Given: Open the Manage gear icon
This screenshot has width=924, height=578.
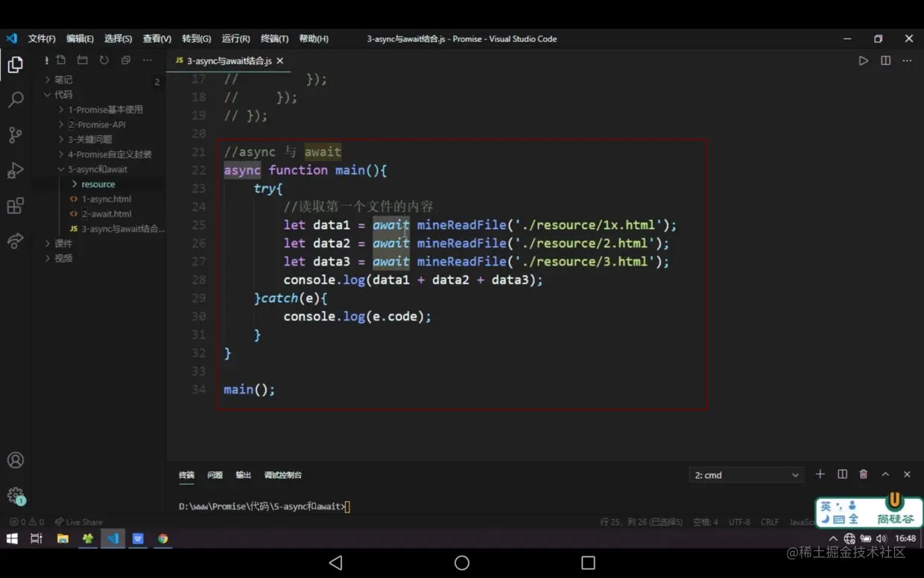Looking at the screenshot, I should [x=15, y=495].
